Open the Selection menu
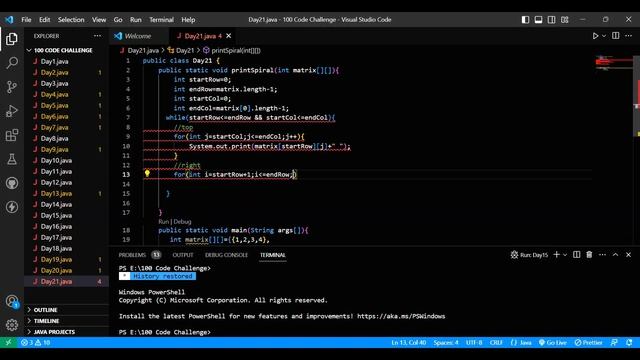The image size is (640, 360). point(71,20)
